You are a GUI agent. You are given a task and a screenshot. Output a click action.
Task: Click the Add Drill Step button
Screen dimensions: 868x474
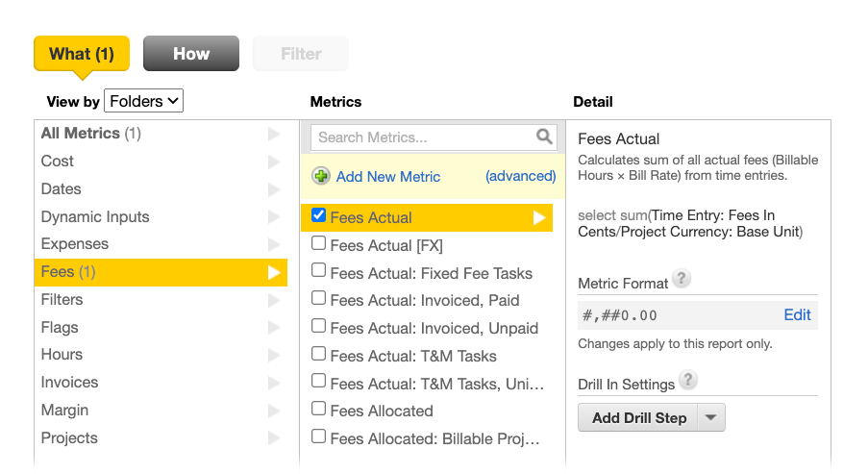pyautogui.click(x=639, y=417)
